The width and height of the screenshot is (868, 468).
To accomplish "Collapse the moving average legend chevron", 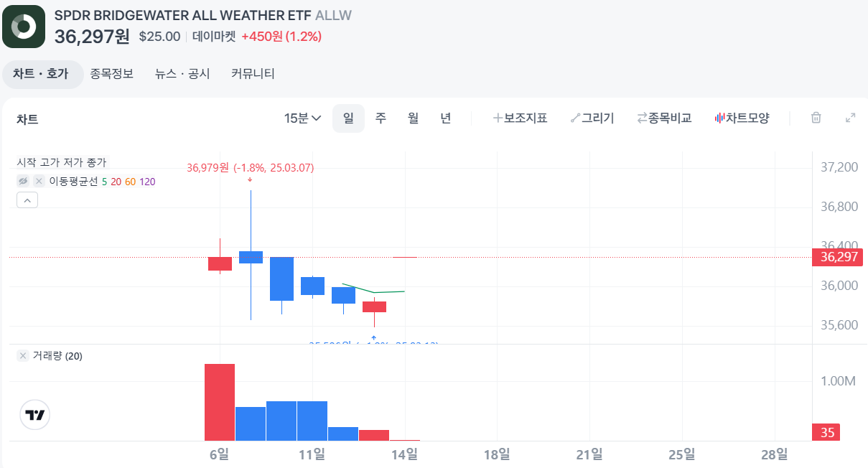I will pos(27,200).
